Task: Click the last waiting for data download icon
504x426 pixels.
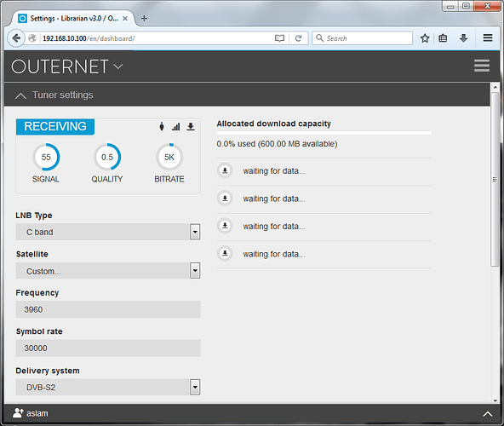Action: (x=225, y=254)
